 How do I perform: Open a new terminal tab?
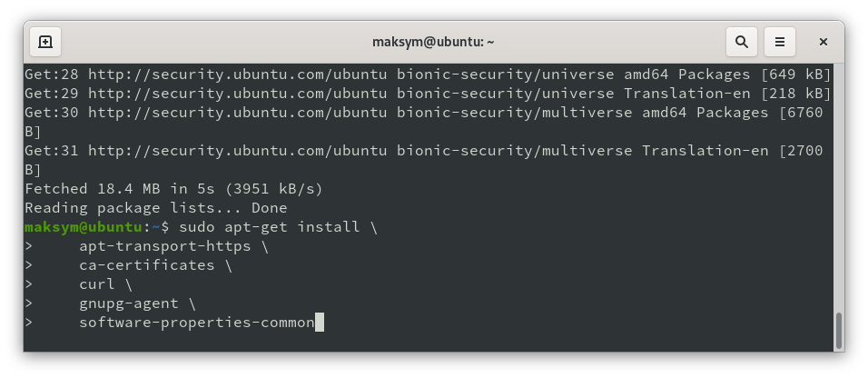click(44, 42)
